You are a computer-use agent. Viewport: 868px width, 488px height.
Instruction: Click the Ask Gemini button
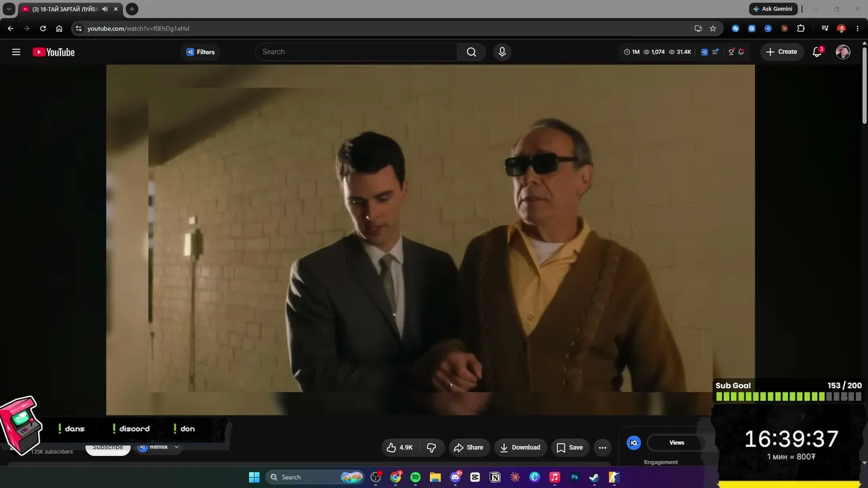(773, 9)
